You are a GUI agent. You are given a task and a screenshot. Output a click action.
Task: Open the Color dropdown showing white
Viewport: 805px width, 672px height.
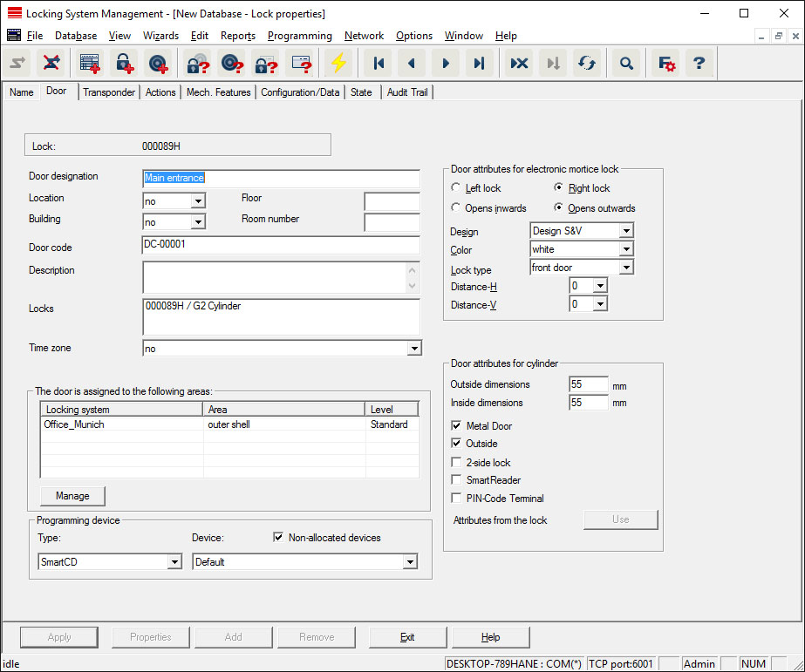coord(625,249)
